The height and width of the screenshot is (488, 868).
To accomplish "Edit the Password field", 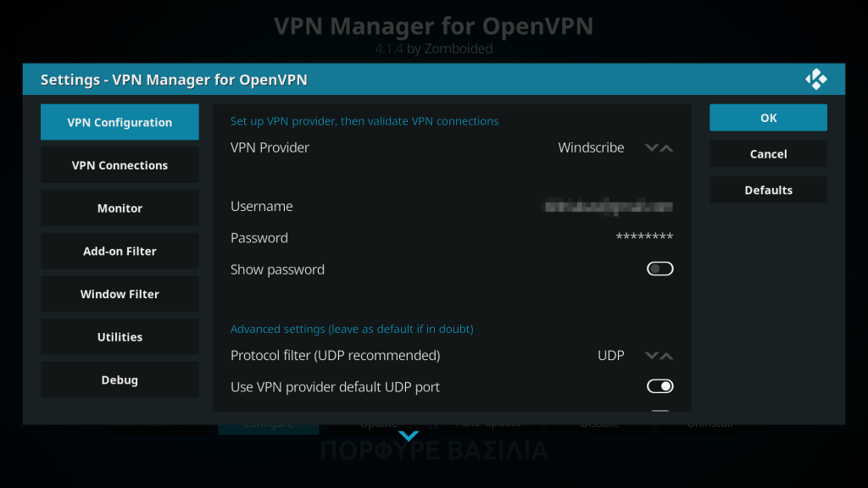I will (452, 238).
